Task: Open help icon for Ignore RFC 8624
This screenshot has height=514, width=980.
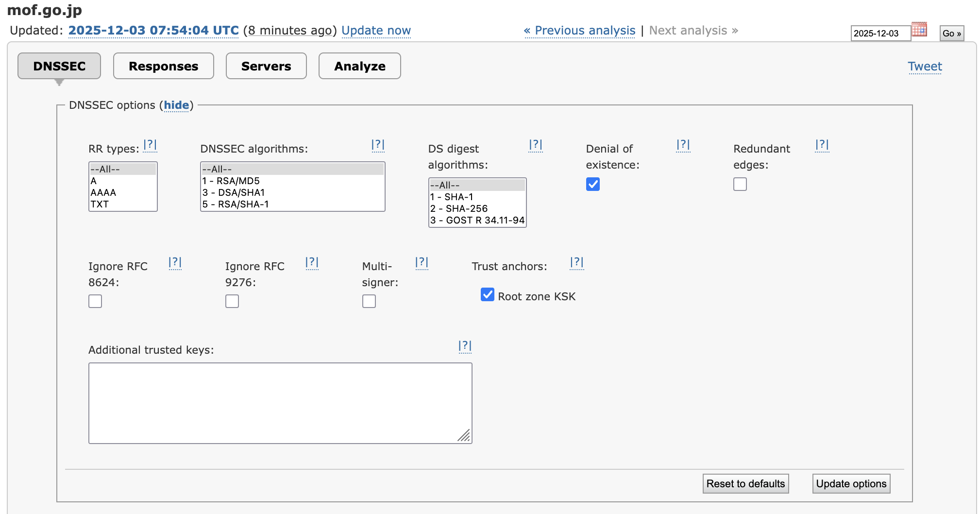Action: point(175,263)
